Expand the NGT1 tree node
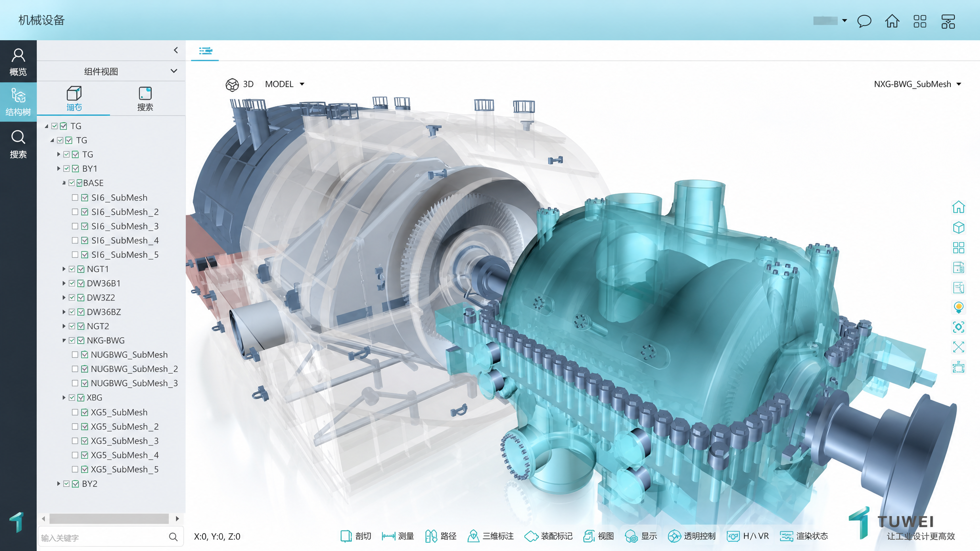Viewport: 980px width, 551px height. (x=64, y=269)
